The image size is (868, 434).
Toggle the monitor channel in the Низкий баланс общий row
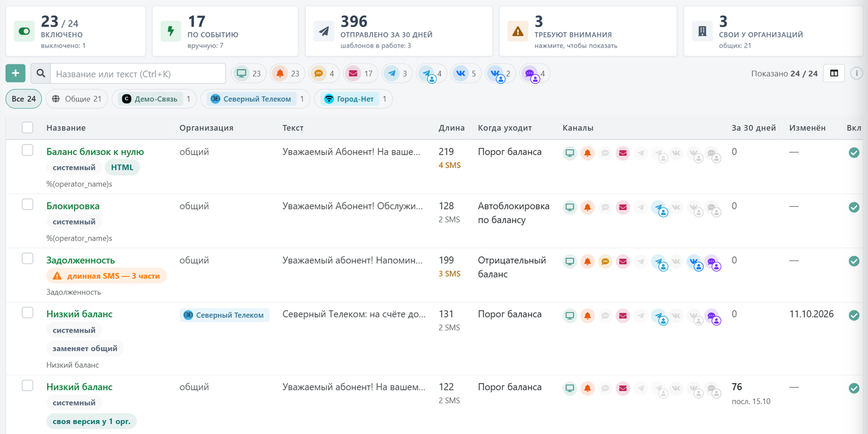point(570,388)
